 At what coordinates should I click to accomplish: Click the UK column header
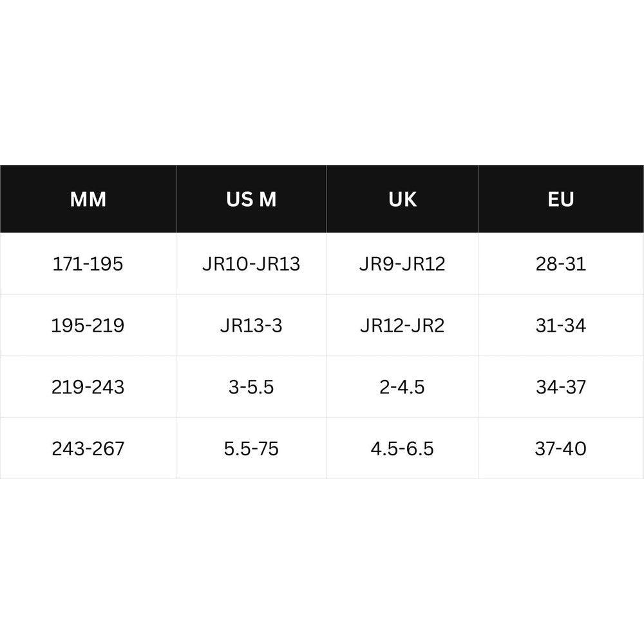(x=402, y=199)
